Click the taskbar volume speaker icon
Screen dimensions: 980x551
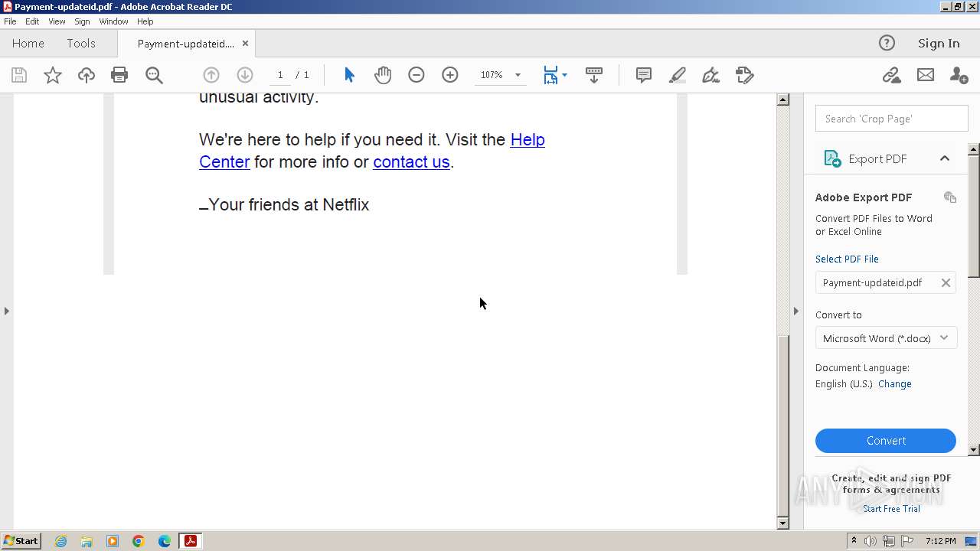(x=871, y=541)
